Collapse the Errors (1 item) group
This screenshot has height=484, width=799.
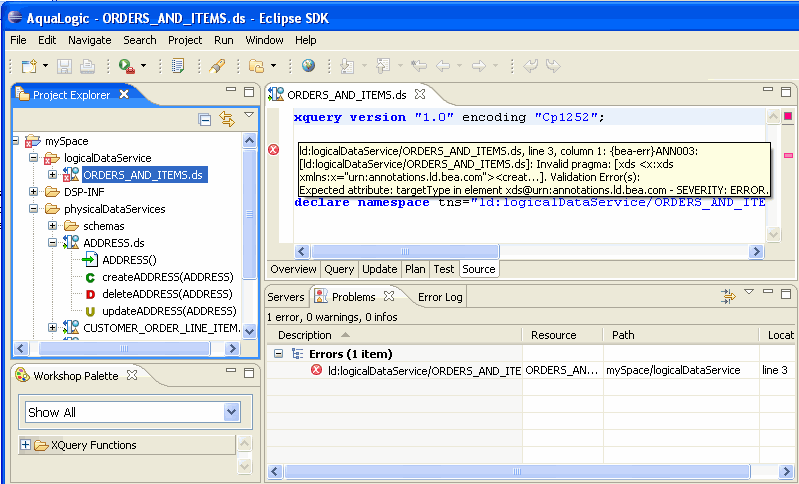[x=278, y=353]
